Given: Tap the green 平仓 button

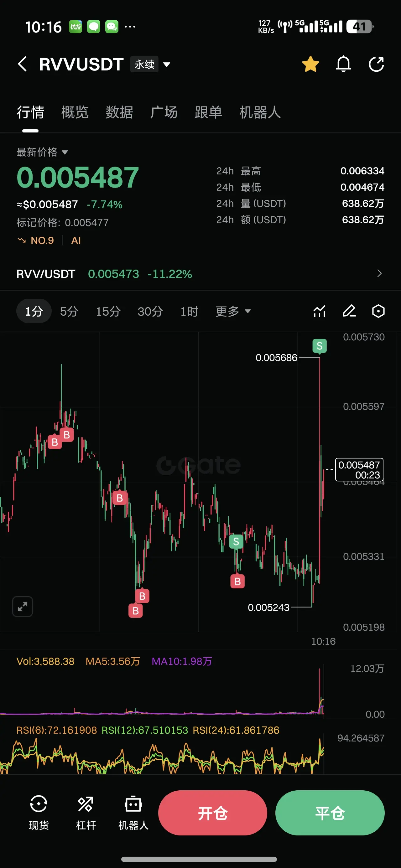Looking at the screenshot, I should [x=330, y=813].
